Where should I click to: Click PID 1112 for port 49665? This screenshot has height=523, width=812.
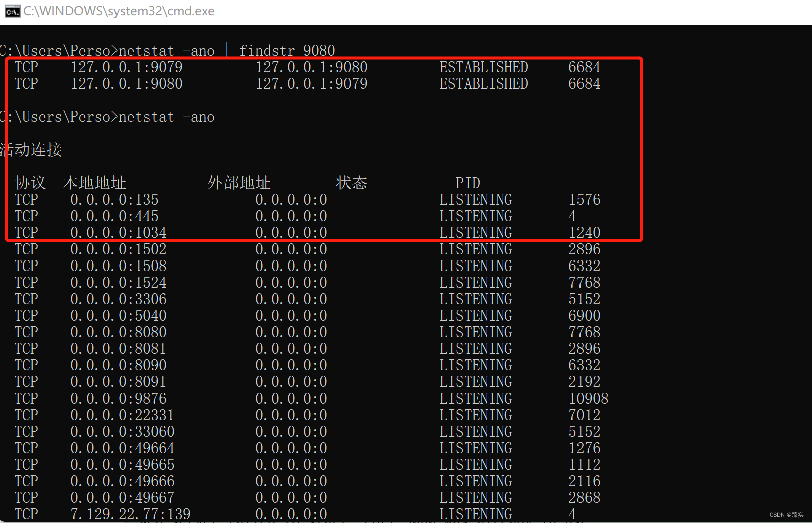585,465
